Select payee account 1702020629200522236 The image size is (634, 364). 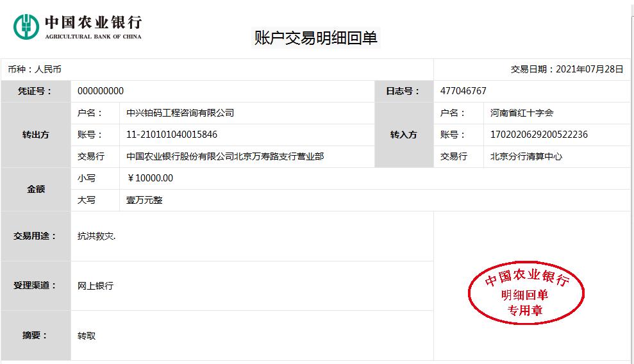[x=539, y=135]
